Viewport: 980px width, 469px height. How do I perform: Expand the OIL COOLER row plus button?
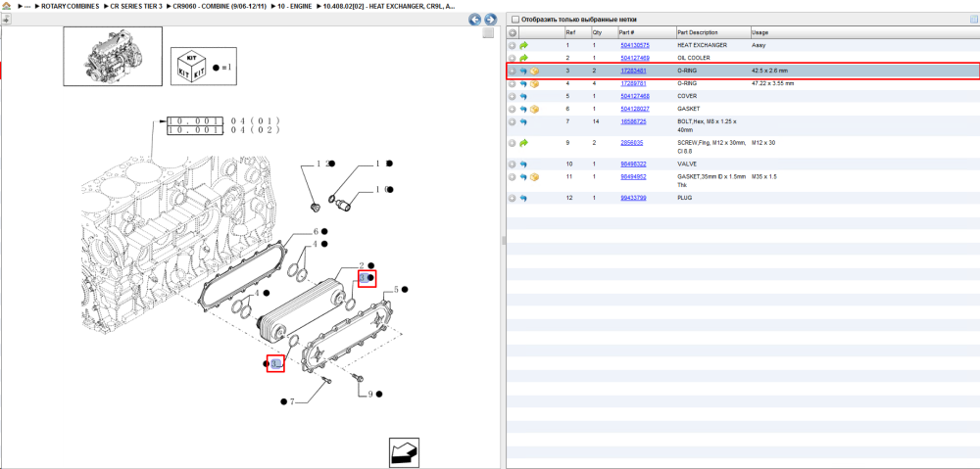coord(513,58)
